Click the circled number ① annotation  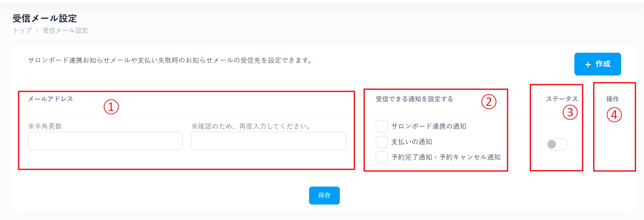point(111,107)
